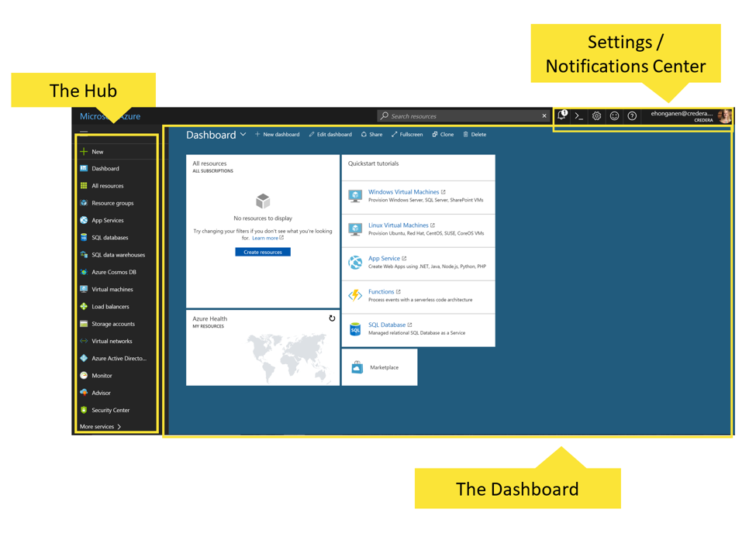Switch dashboard to Fullscreen

[x=407, y=135]
